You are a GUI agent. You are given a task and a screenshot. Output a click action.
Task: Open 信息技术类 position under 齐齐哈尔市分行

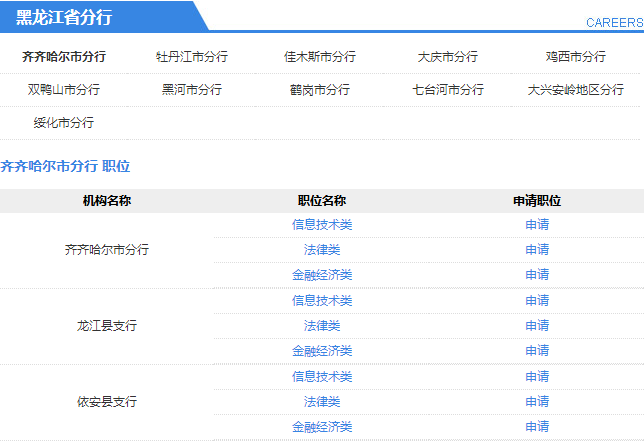point(322,225)
